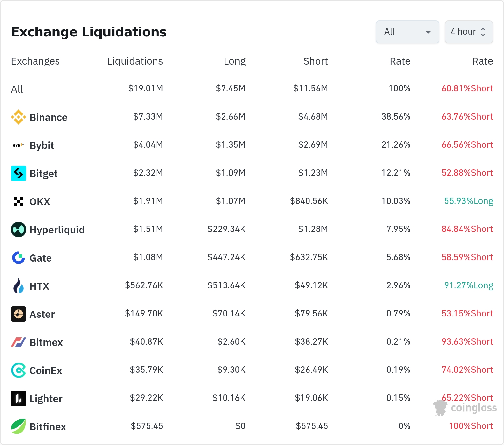This screenshot has width=504, height=445.
Task: Sort by Liquidations column header
Action: [x=135, y=61]
